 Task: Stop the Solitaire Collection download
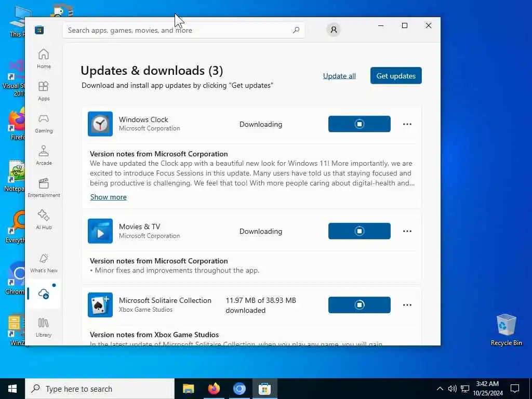point(360,305)
